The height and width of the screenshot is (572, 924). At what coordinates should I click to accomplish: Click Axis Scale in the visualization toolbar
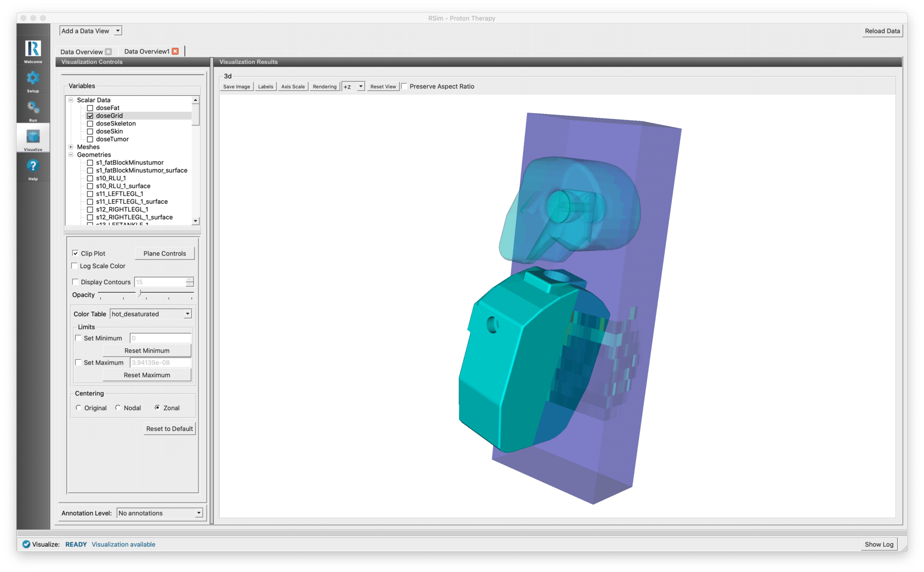tap(292, 86)
